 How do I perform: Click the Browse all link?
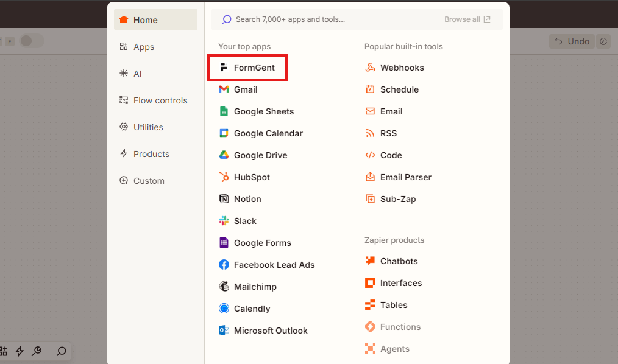coord(467,19)
